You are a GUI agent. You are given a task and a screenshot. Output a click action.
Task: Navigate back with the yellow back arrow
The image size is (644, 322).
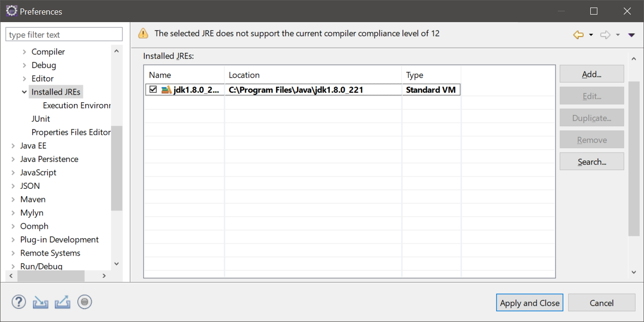pos(578,34)
